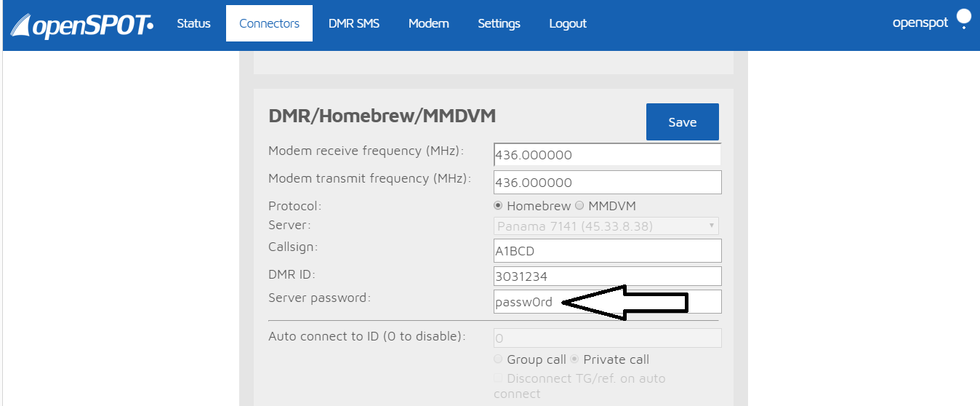Expand the Server dropdown showing Panama 7141
980x406 pixels.
606,226
